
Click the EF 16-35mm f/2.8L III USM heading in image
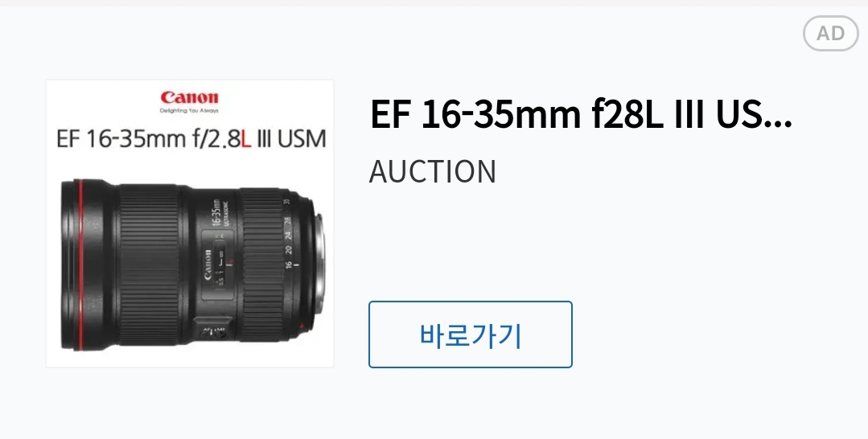(191, 139)
